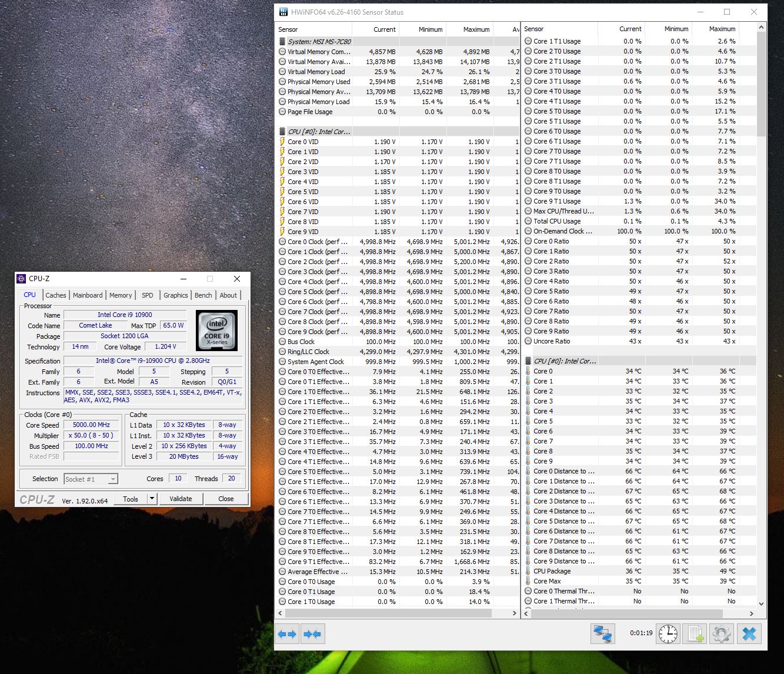Open the Graphics tab
Screen dimensions: 784x674
click(176, 295)
